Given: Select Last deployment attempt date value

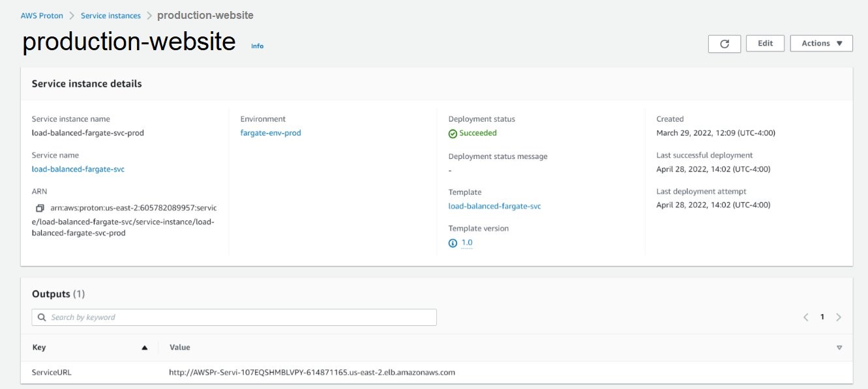Looking at the screenshot, I should (713, 205).
